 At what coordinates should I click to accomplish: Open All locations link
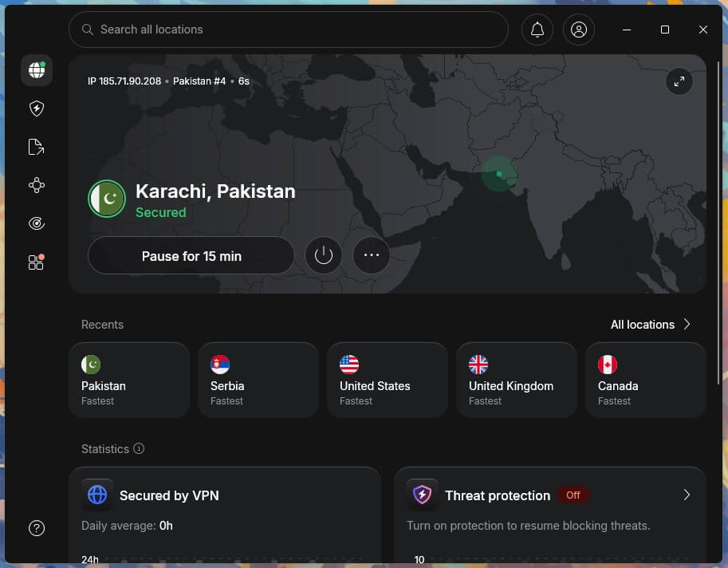pyautogui.click(x=642, y=325)
